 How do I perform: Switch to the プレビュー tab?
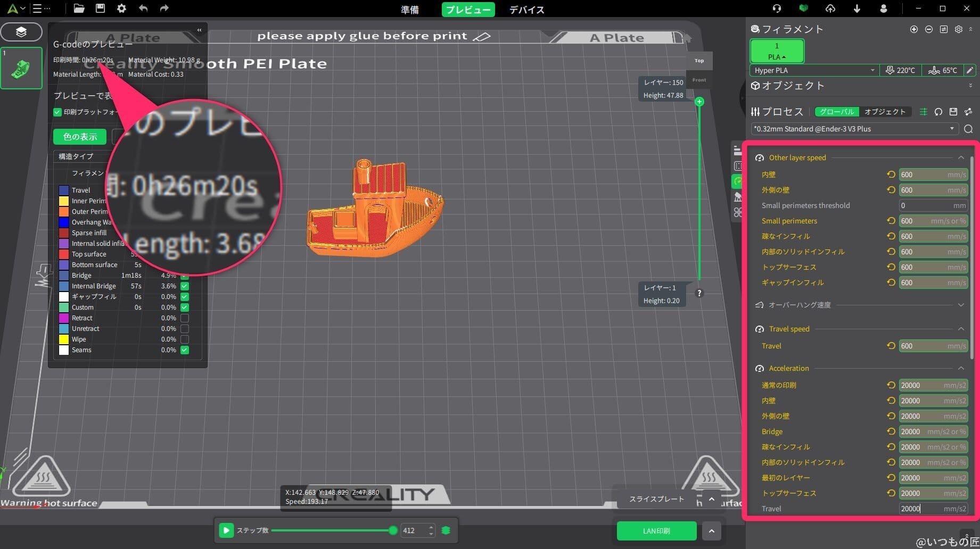468,10
